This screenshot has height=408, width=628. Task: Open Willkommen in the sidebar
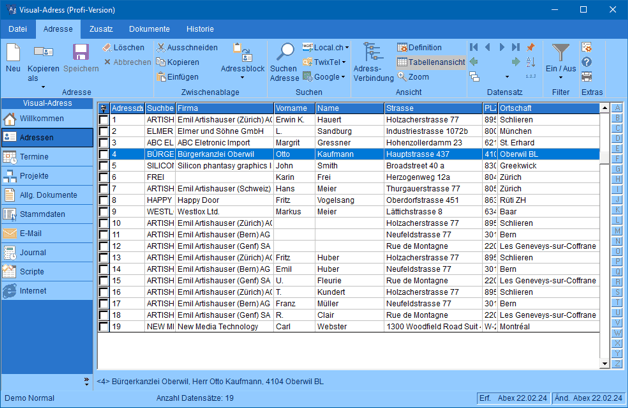click(x=47, y=119)
